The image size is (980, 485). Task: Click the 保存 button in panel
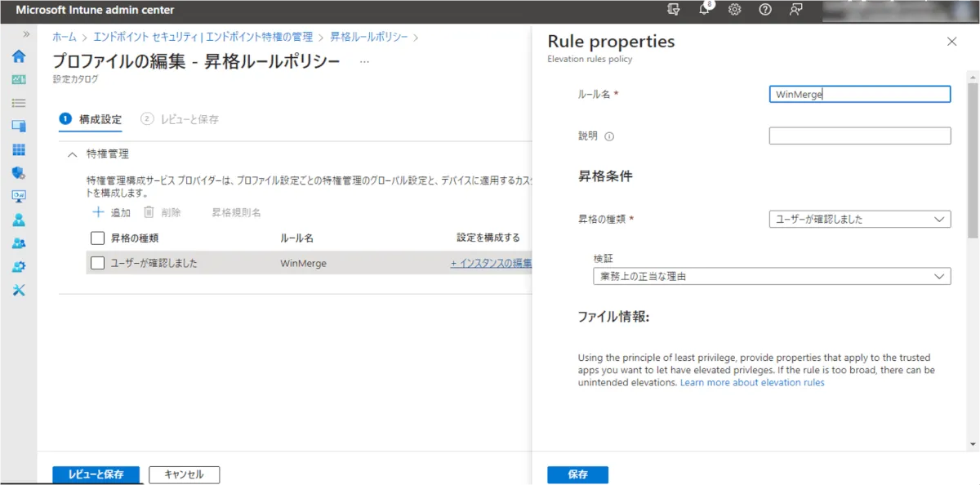[577, 474]
